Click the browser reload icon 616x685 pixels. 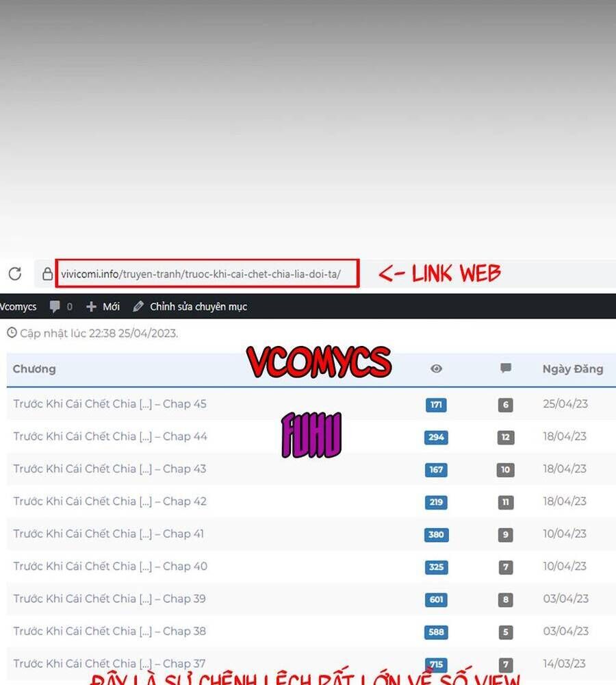14,274
